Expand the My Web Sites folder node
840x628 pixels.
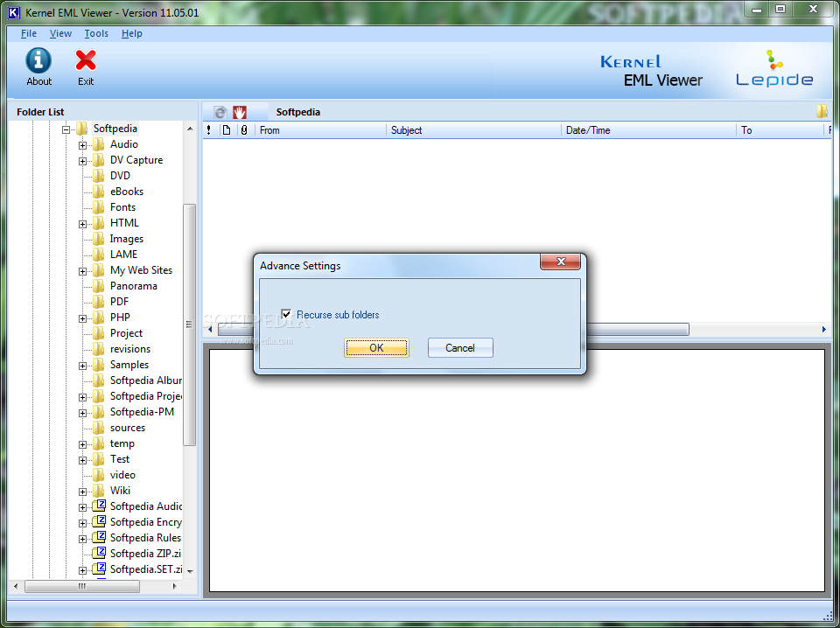tap(82, 271)
